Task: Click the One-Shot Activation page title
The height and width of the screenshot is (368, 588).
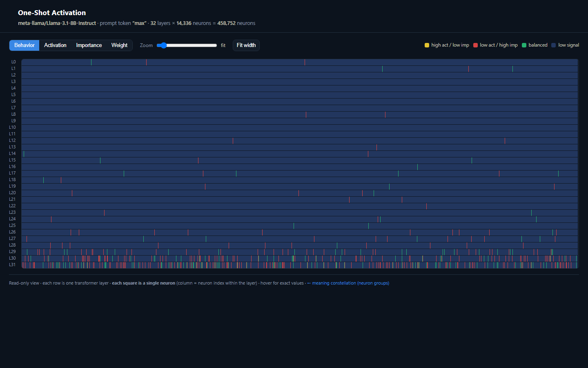Action: 52,13
